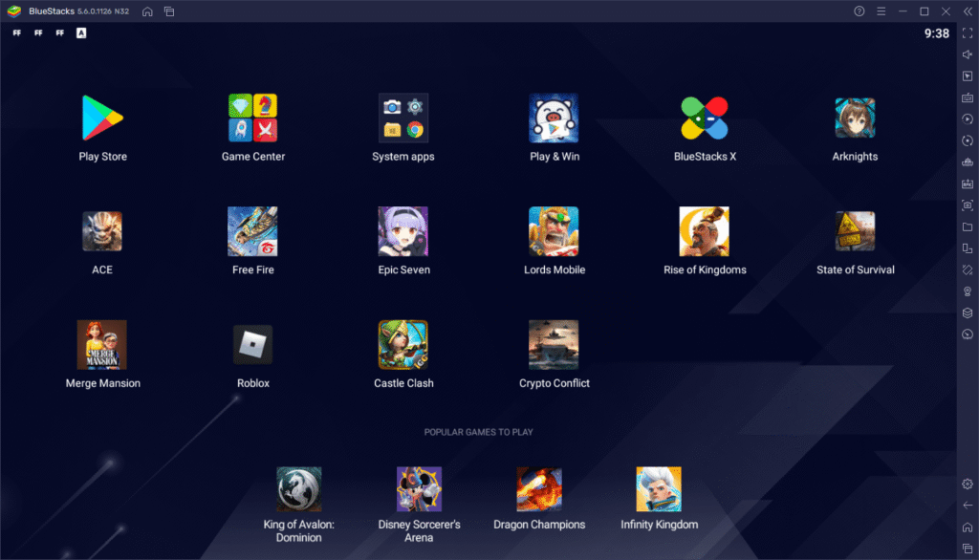This screenshot has width=979, height=560.
Task: Open the macro recorder robot icon
Action: [968, 162]
